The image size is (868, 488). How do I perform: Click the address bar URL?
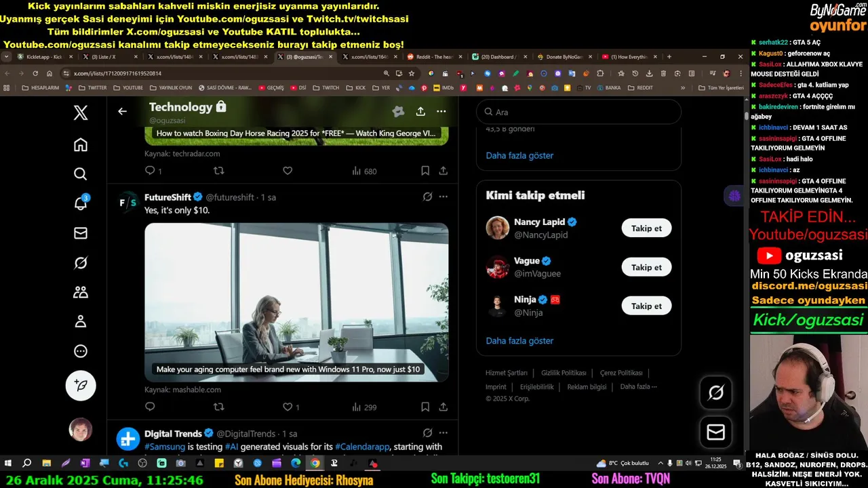tap(118, 73)
